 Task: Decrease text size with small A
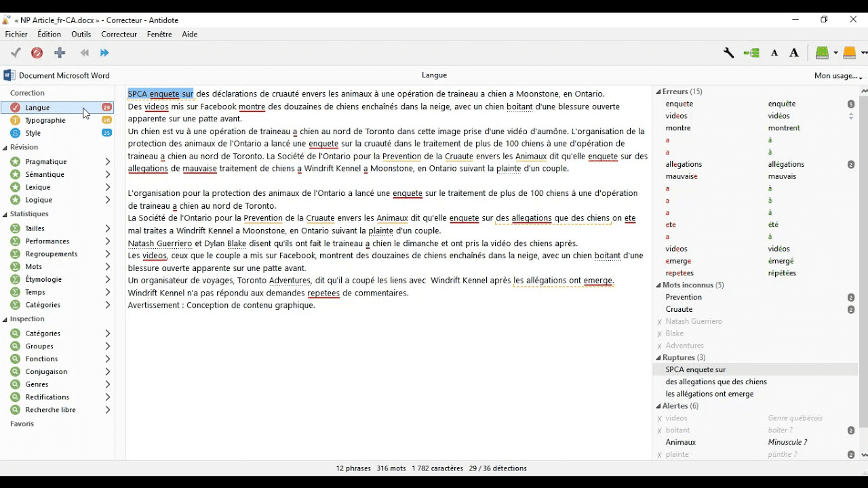(774, 53)
